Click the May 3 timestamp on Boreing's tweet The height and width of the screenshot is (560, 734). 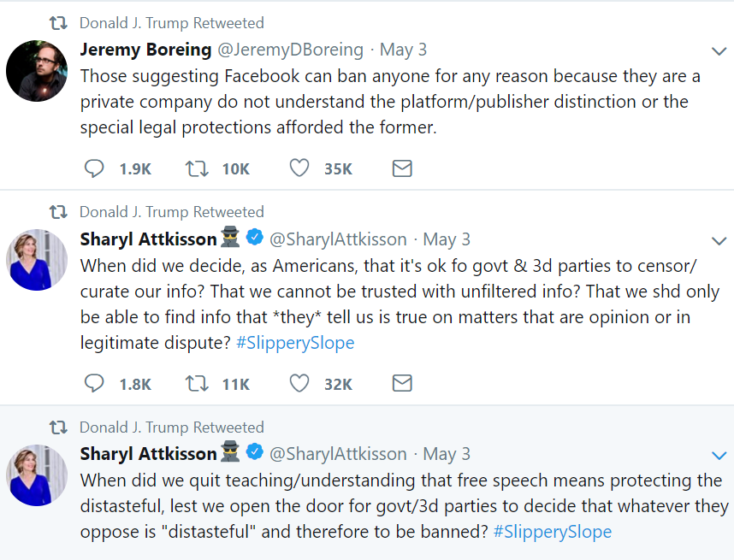click(403, 50)
